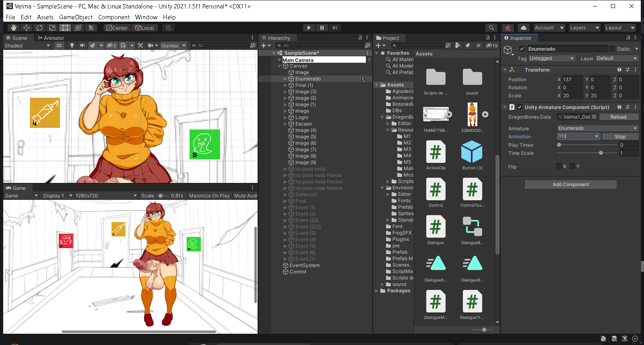The height and width of the screenshot is (345, 644).
Task: Open the Window menu
Action: (146, 17)
